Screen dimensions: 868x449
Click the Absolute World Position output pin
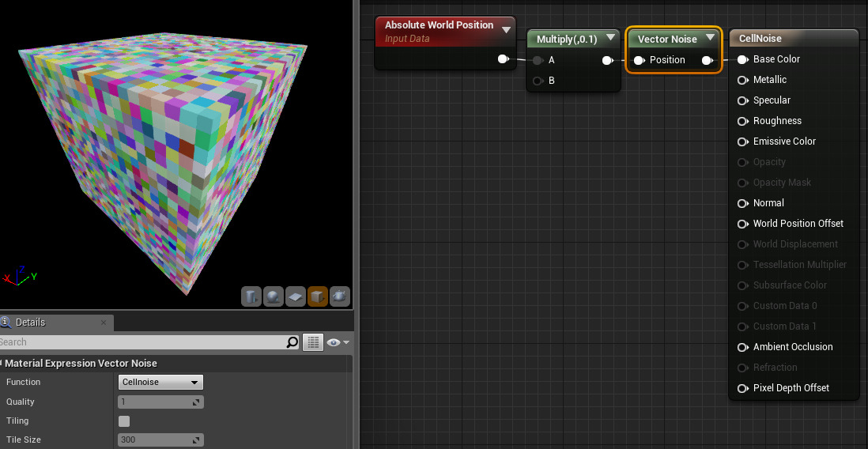click(x=503, y=59)
